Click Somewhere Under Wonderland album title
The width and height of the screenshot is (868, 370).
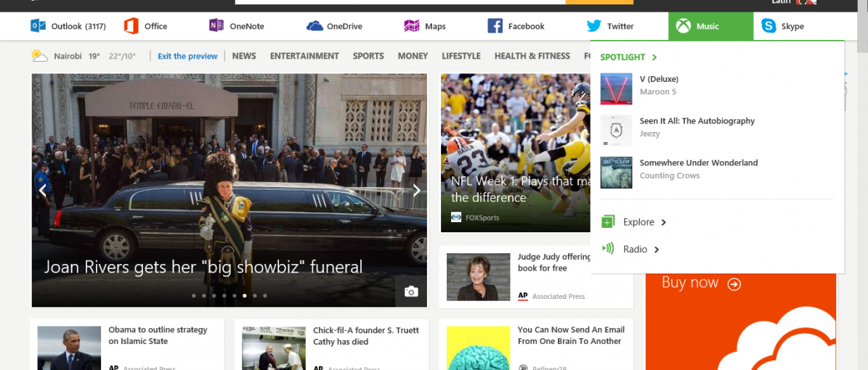click(x=699, y=163)
